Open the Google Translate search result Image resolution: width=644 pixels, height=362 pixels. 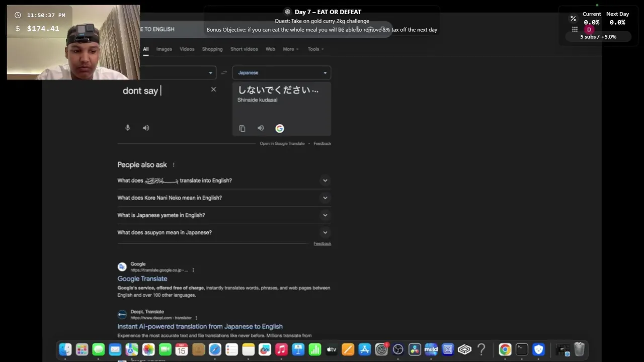click(x=142, y=279)
